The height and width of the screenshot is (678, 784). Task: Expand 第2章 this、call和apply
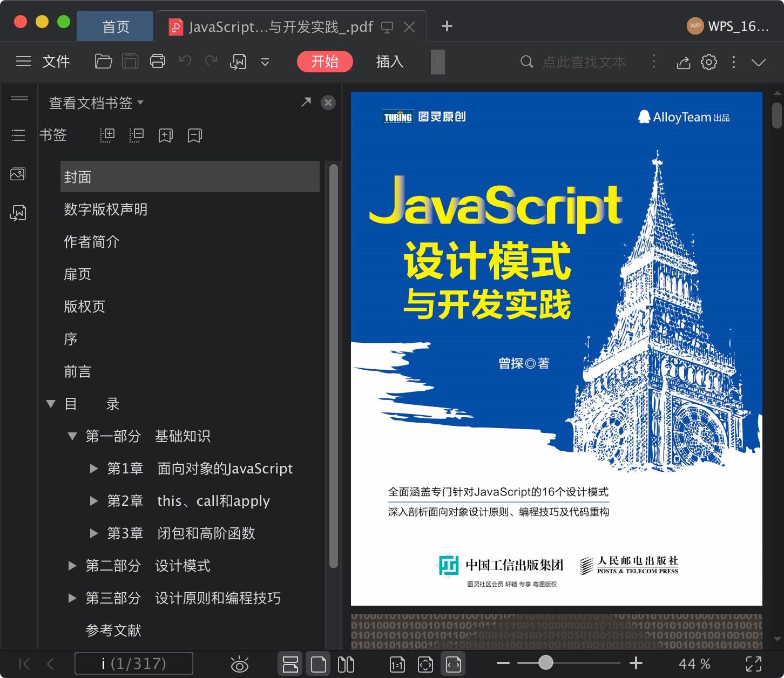[x=93, y=501]
